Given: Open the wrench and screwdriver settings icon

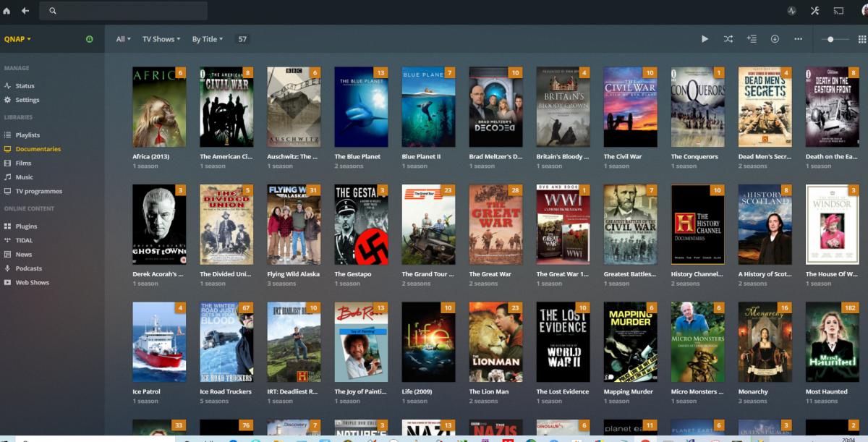Looking at the screenshot, I should (815, 11).
